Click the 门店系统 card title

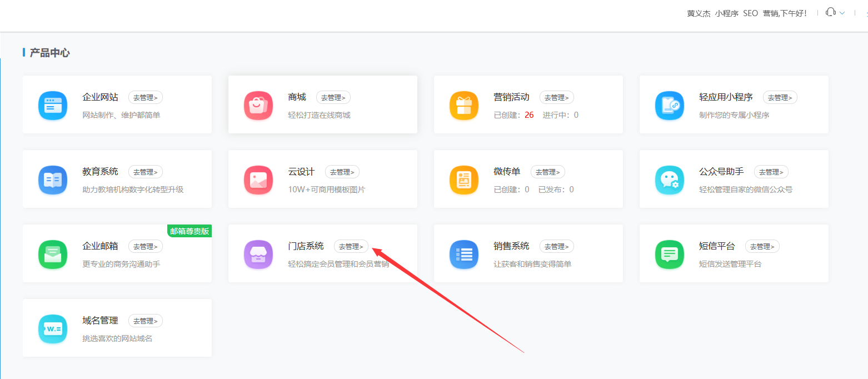pos(306,246)
